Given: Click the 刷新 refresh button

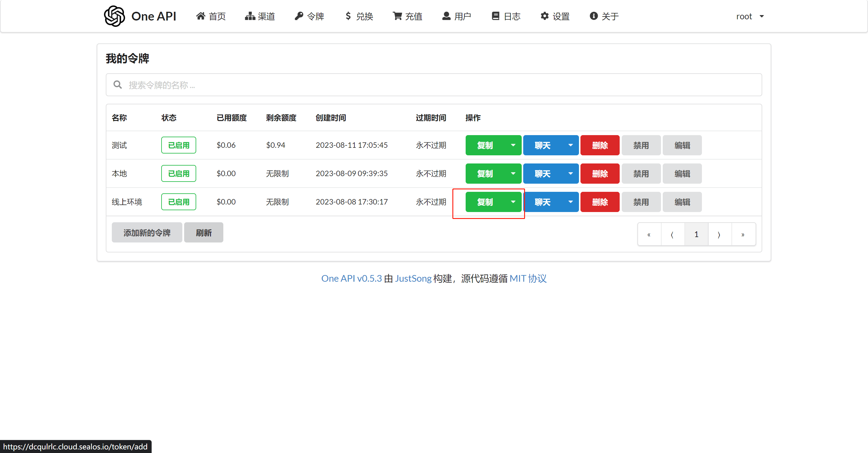Looking at the screenshot, I should [x=203, y=233].
